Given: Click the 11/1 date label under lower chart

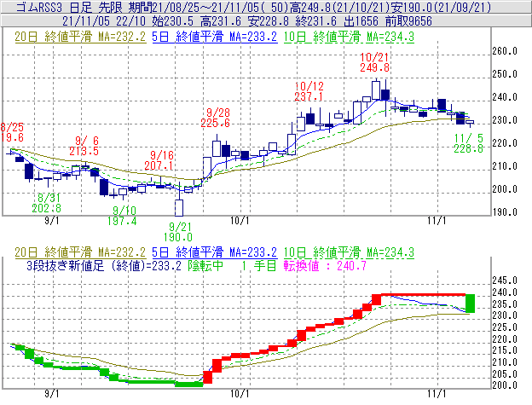Looking at the screenshot, I should click(x=437, y=394).
